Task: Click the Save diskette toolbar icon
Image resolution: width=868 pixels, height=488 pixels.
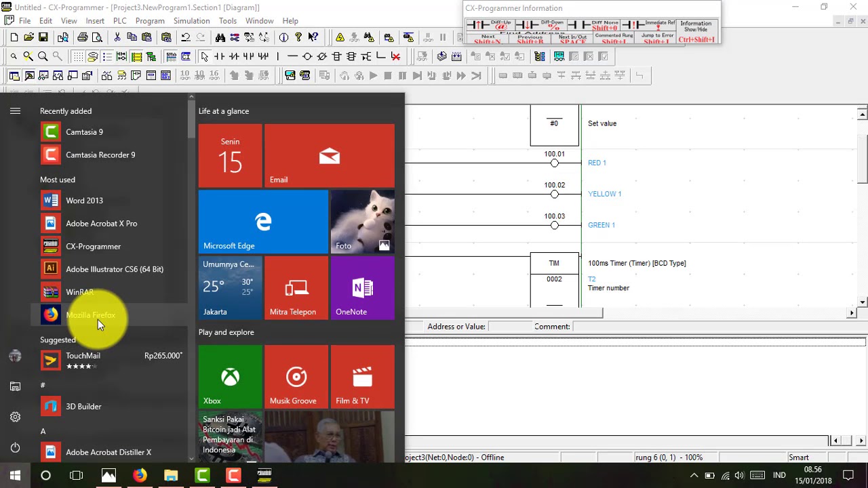Action: (x=43, y=38)
